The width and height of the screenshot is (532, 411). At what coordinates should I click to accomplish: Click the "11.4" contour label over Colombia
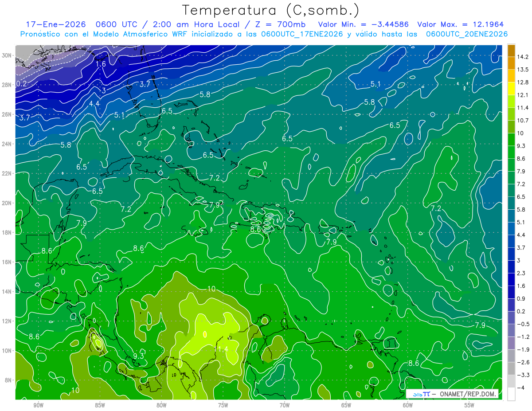click(x=221, y=350)
